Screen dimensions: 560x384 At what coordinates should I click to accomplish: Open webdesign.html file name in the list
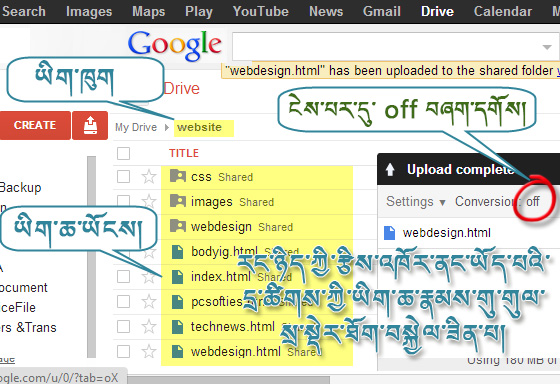click(236, 352)
